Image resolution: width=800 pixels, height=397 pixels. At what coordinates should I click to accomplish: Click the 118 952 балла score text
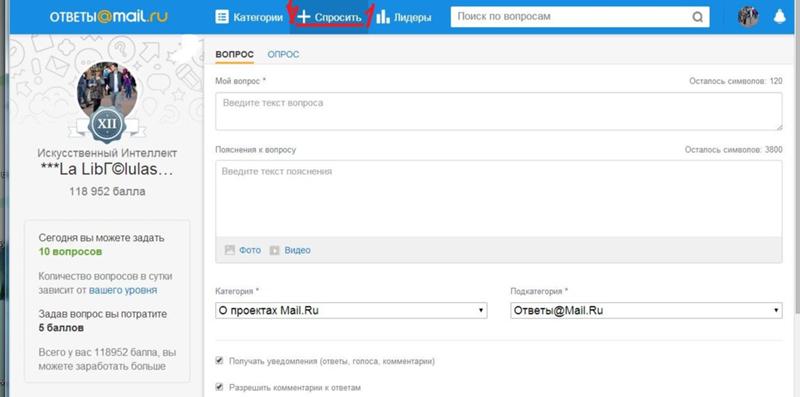pyautogui.click(x=107, y=191)
